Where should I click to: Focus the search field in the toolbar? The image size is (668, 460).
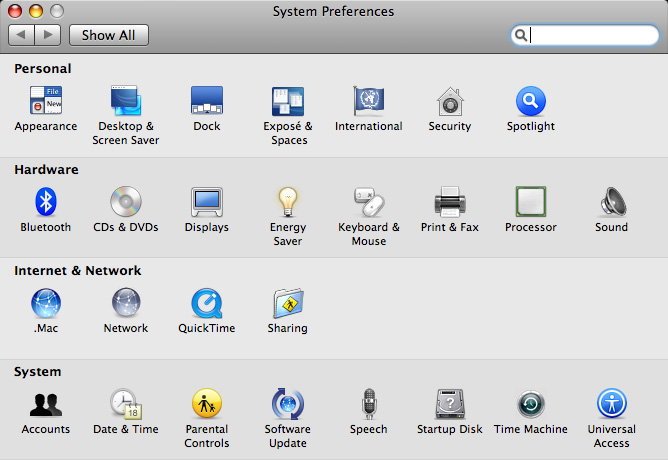(x=584, y=35)
